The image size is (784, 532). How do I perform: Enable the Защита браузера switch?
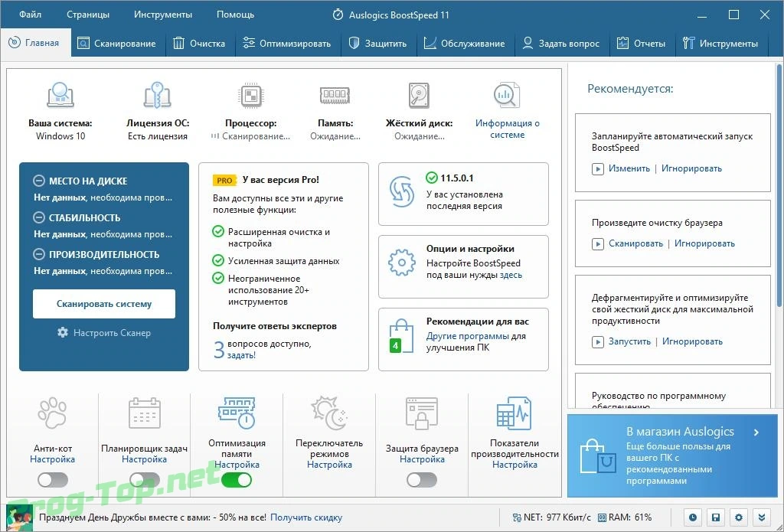(422, 480)
